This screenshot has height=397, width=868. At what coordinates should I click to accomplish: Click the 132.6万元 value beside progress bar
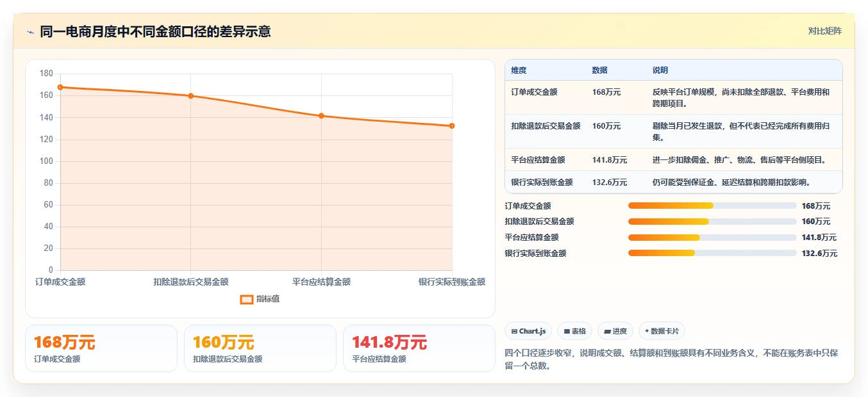[819, 253]
